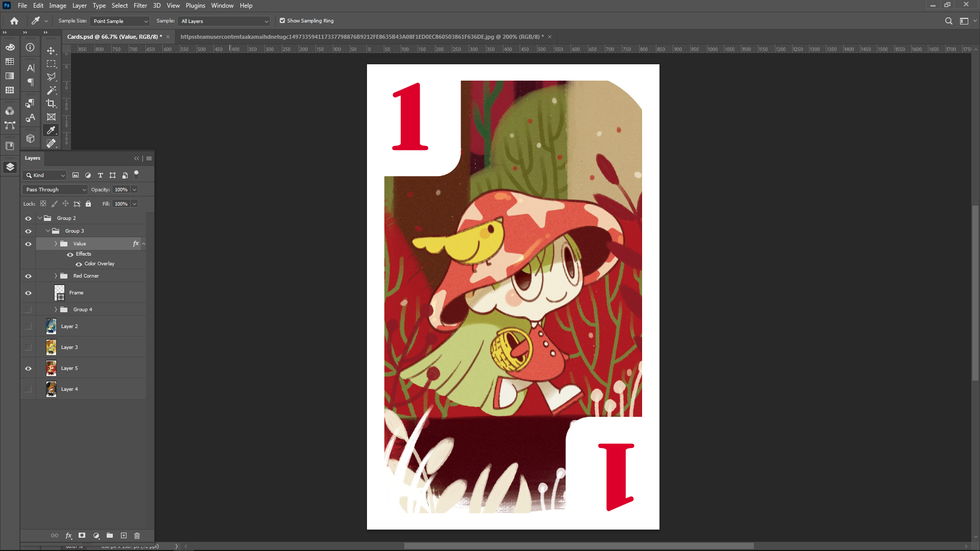Create new fill or adjustment layer
Image resolution: width=980 pixels, height=551 pixels.
pyautogui.click(x=96, y=536)
